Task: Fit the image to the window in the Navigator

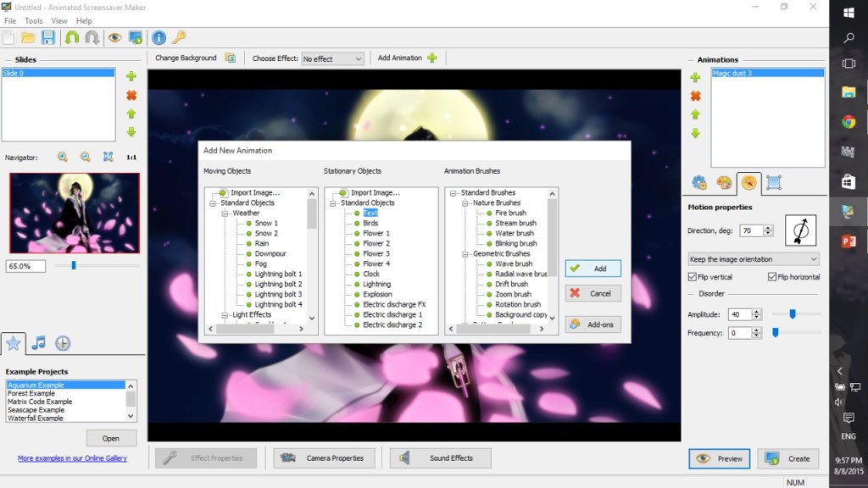Action: tap(108, 157)
